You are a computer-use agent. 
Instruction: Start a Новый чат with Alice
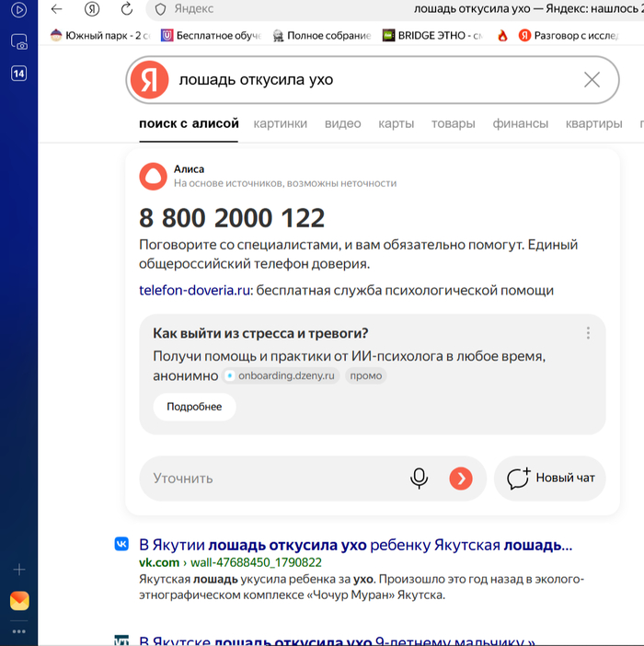tap(550, 479)
